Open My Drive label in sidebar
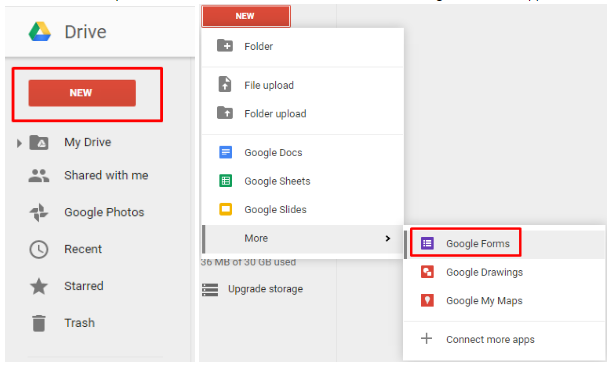Screen dimensions: 610x366 (88, 142)
